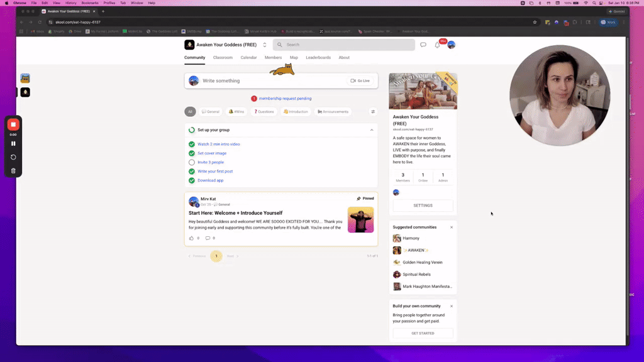Select the black goddess group icon in sidebar
The image size is (644, 362).
click(25, 92)
